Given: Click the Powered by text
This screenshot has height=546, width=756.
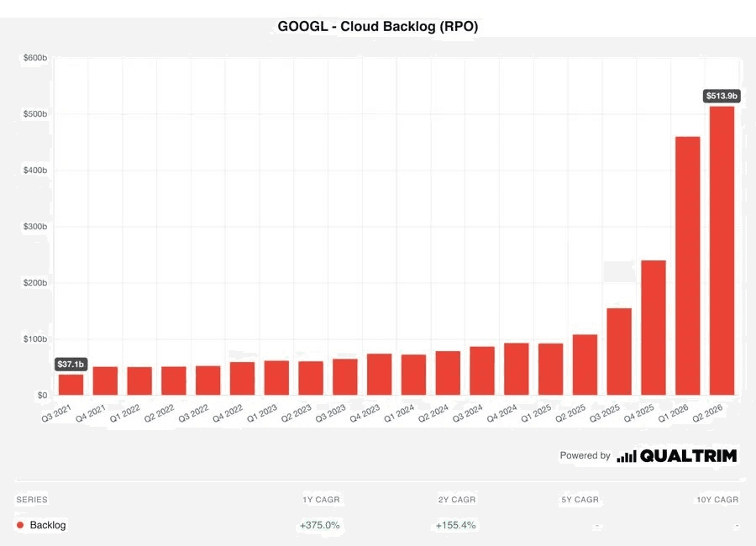Looking at the screenshot, I should tap(585, 455).
